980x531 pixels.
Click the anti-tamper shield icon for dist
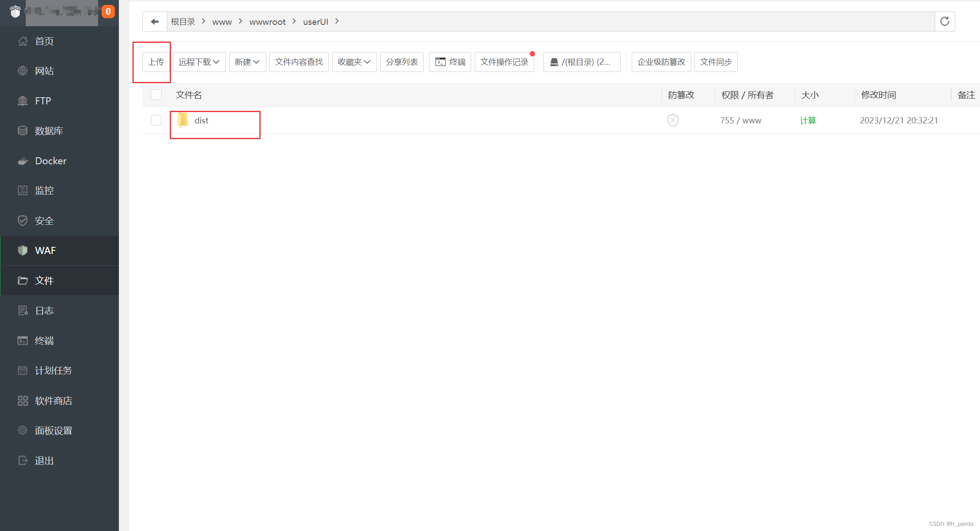point(673,120)
